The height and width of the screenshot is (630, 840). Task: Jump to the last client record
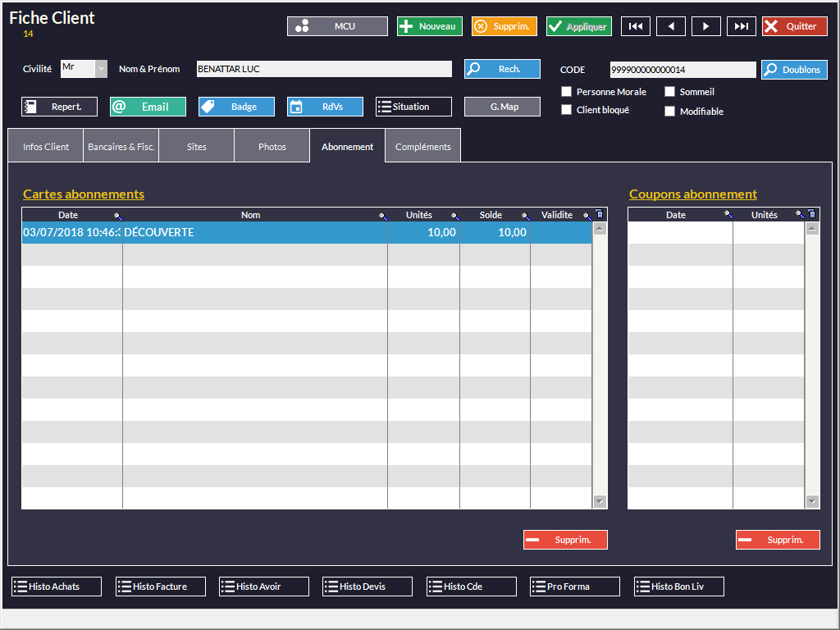click(742, 26)
